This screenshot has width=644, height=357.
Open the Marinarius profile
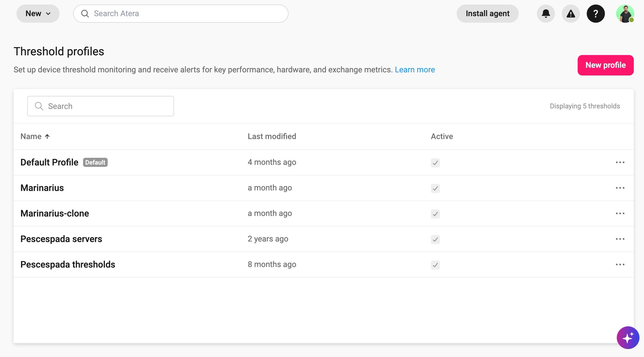tap(42, 188)
